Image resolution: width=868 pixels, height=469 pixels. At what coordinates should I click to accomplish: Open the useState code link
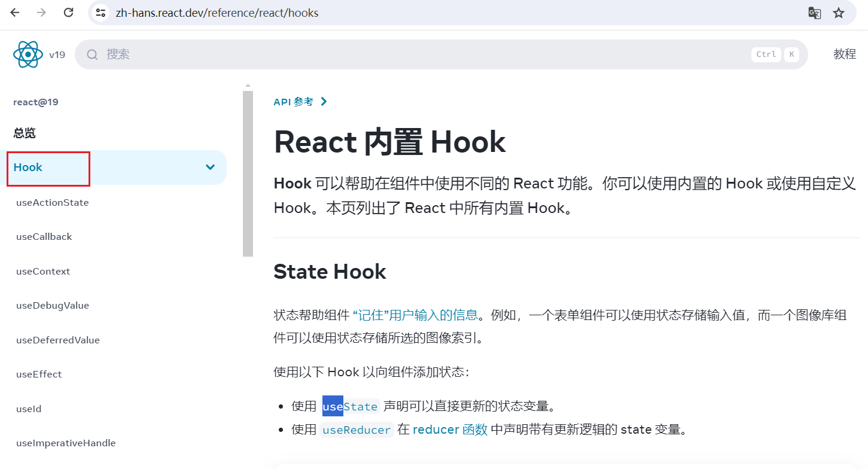coord(351,407)
